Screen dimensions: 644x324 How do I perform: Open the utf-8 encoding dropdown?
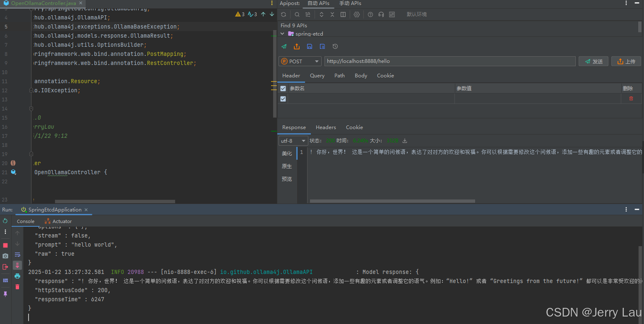(x=293, y=141)
